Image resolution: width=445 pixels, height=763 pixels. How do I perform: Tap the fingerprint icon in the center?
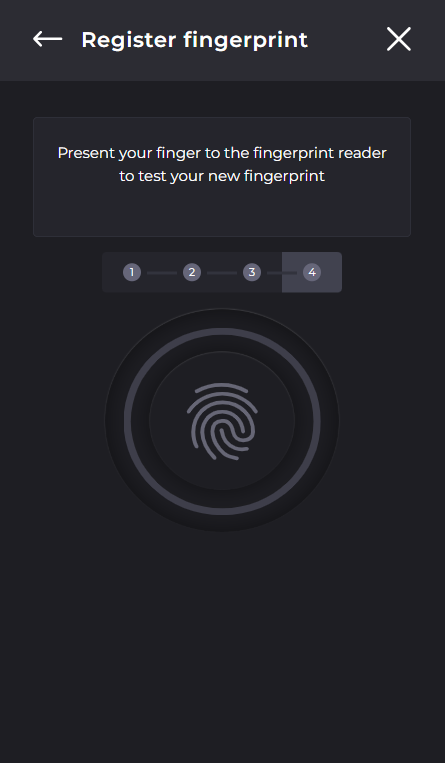(x=222, y=421)
